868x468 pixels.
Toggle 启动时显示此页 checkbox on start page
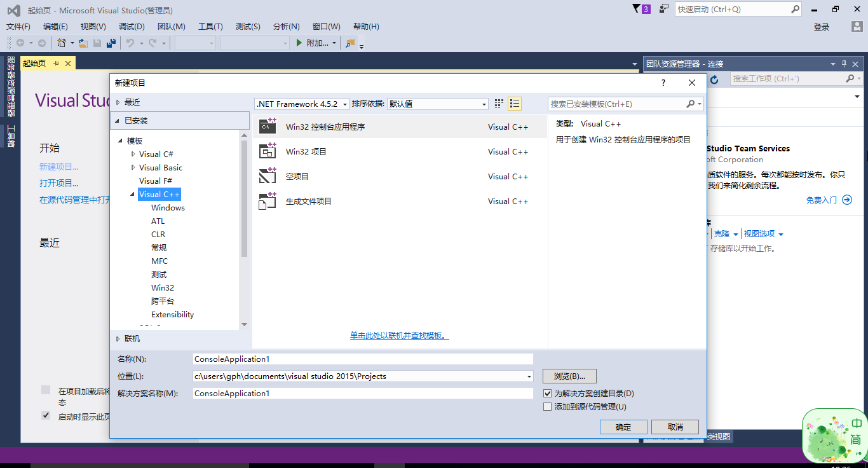click(46, 415)
